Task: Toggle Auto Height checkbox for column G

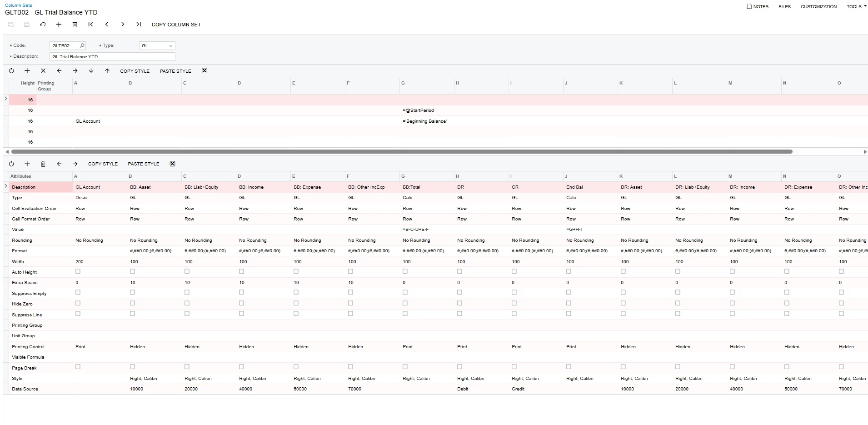Action: pos(405,271)
